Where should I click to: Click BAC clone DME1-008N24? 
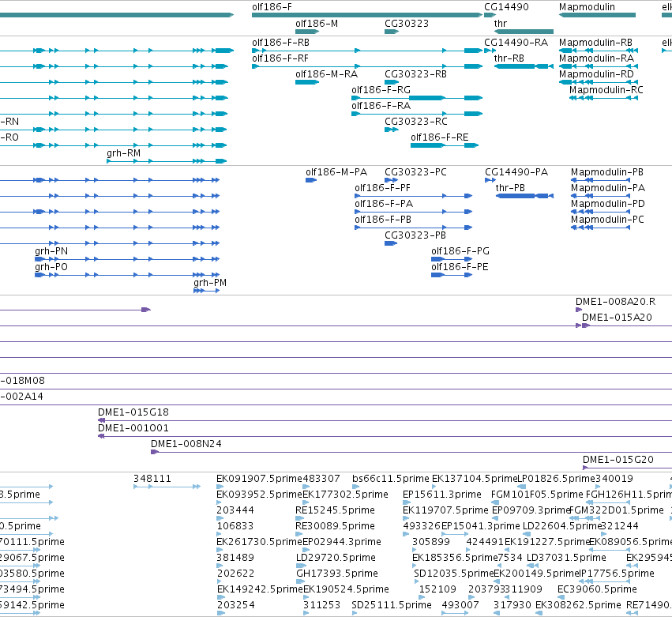(411, 452)
